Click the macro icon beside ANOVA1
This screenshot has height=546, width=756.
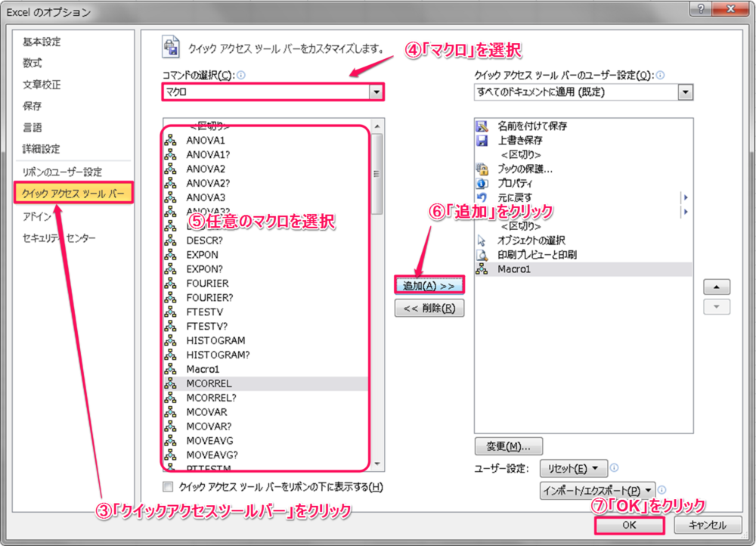(170, 141)
